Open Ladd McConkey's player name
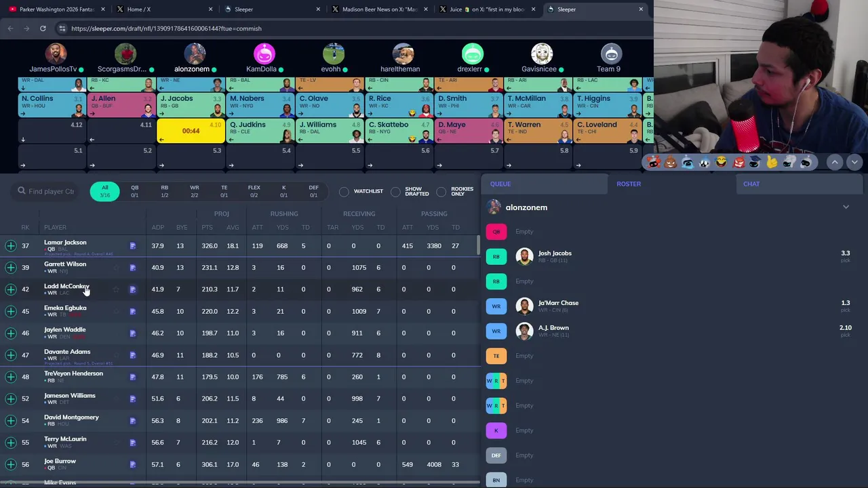The height and width of the screenshot is (488, 868). (66, 286)
